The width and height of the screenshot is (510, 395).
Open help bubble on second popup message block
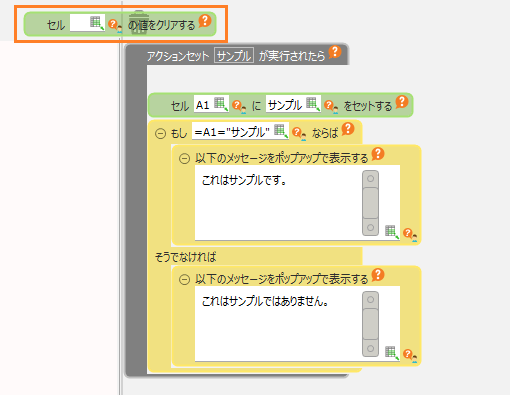click(378, 275)
